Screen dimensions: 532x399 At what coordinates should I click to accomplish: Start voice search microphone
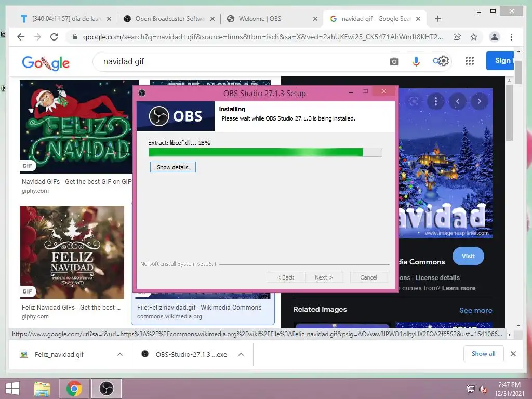[416, 61]
